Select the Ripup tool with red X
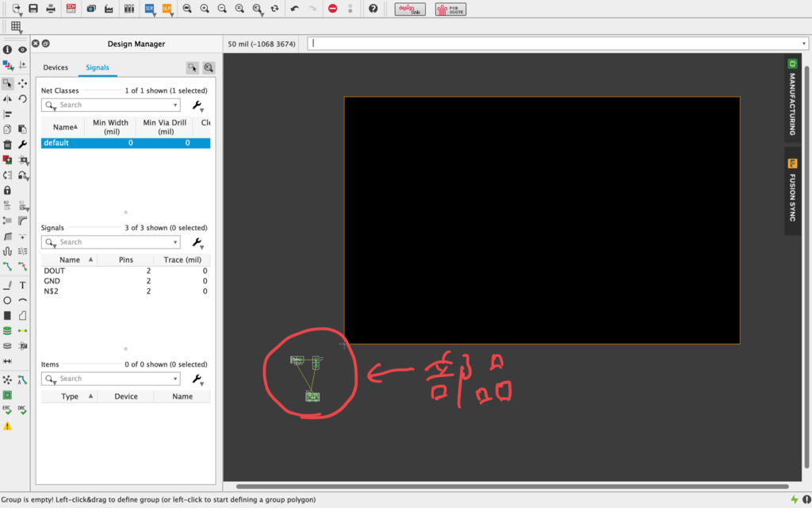 tap(22, 267)
